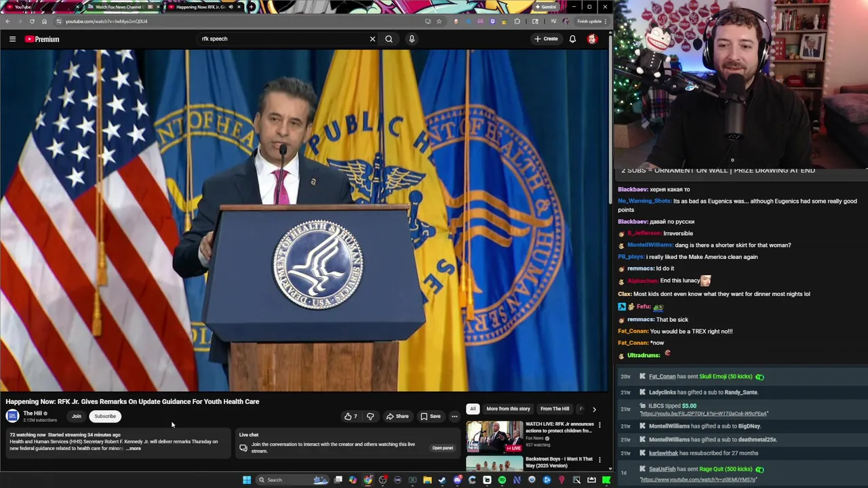The height and width of the screenshot is (488, 868).
Task: Open Spotify from the taskbar
Action: (502, 480)
